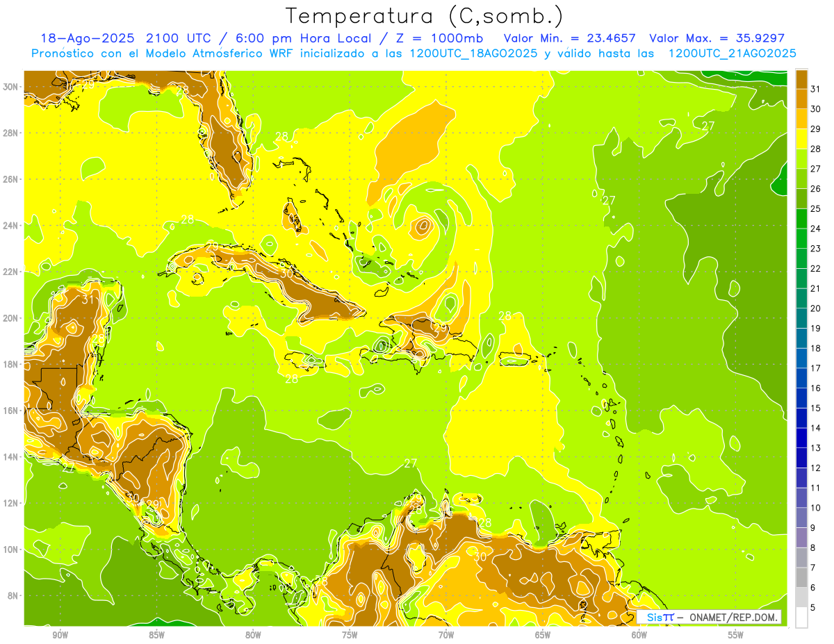Image resolution: width=834 pixels, height=644 pixels.
Task: Click the '80W' longitude axis label
Action: tap(253, 636)
